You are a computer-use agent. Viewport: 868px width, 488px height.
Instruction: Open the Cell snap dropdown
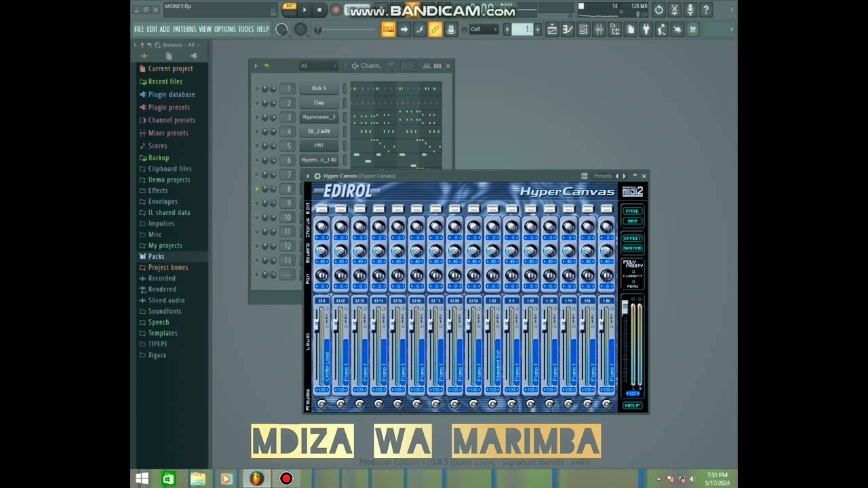[x=484, y=29]
